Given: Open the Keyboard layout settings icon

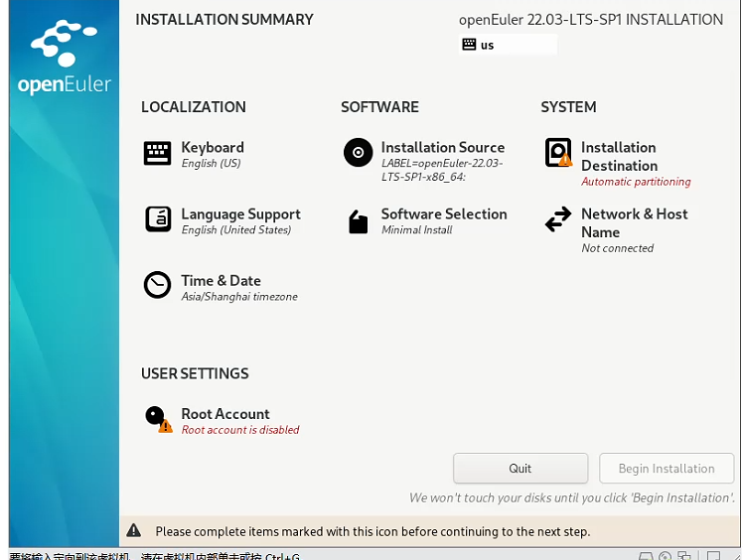Looking at the screenshot, I should (x=157, y=153).
